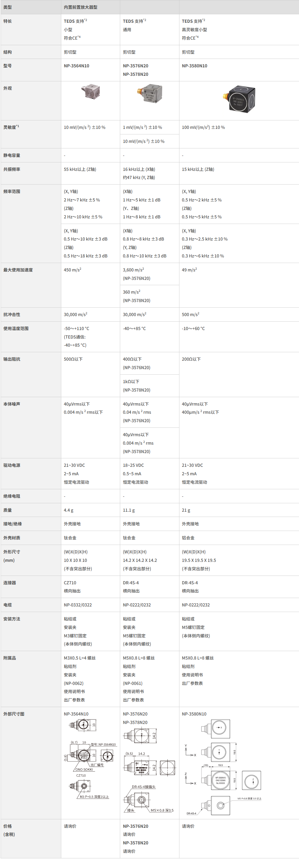Select the max acceleration "49 m/s²"

coord(189,270)
